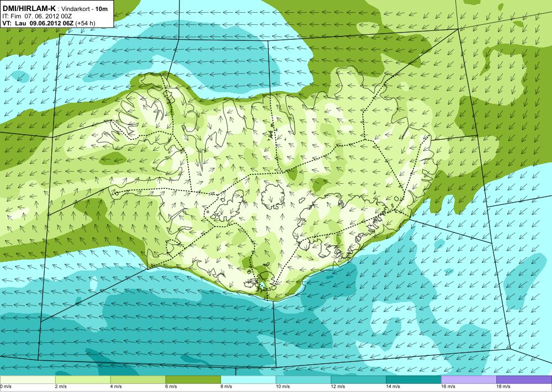This screenshot has width=552, height=392.
Task: Click the olive green 6–8 m/s legend swatch
Action: [193, 379]
